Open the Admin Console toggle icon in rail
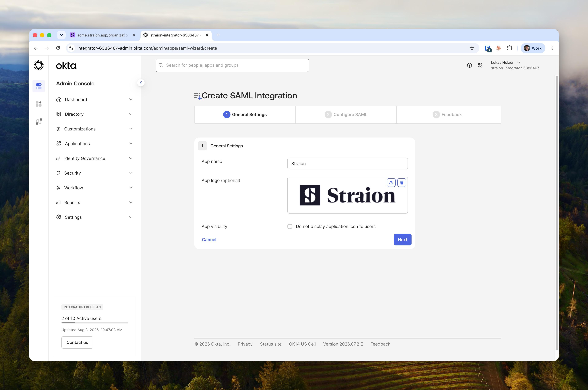588x390 pixels. tap(39, 86)
